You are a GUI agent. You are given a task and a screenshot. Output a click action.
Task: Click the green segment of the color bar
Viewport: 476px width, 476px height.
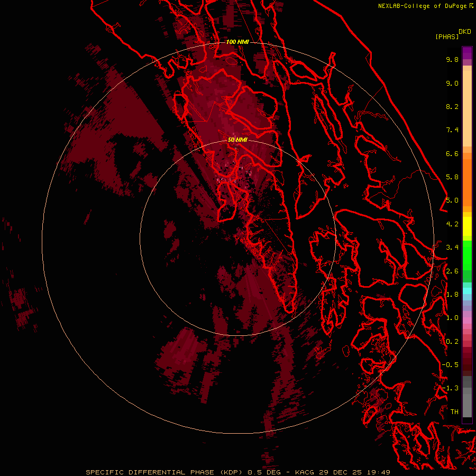coord(467,255)
